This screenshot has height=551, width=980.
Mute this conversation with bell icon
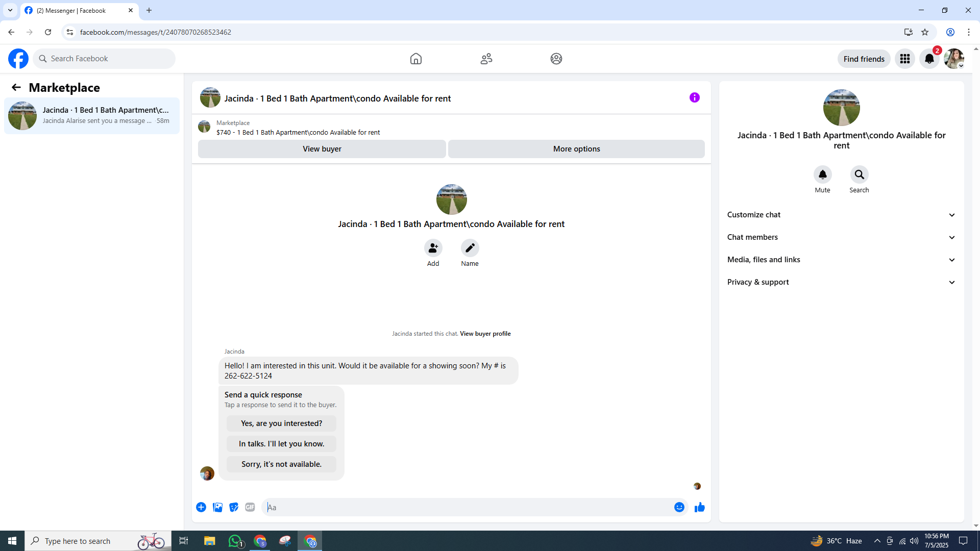(x=822, y=174)
